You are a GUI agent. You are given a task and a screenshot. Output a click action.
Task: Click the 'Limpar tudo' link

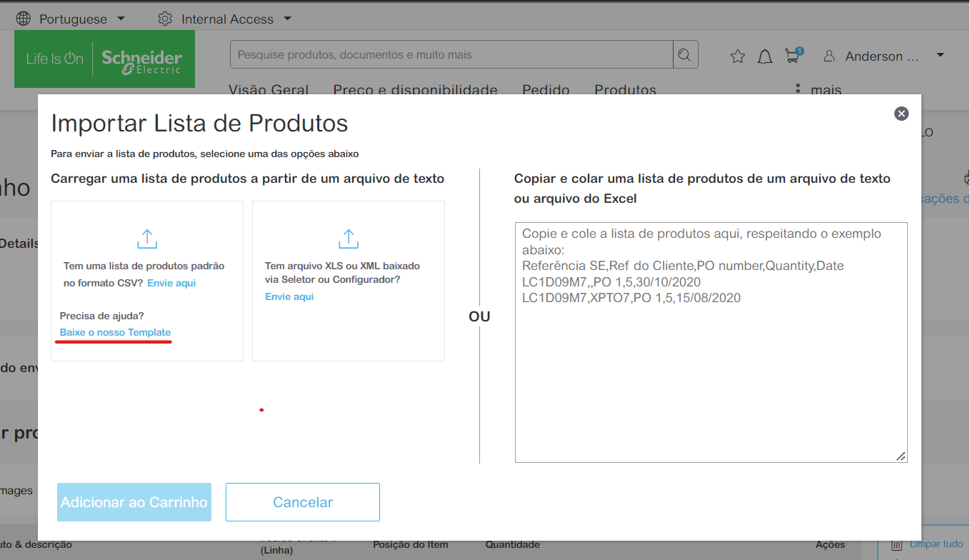click(936, 544)
